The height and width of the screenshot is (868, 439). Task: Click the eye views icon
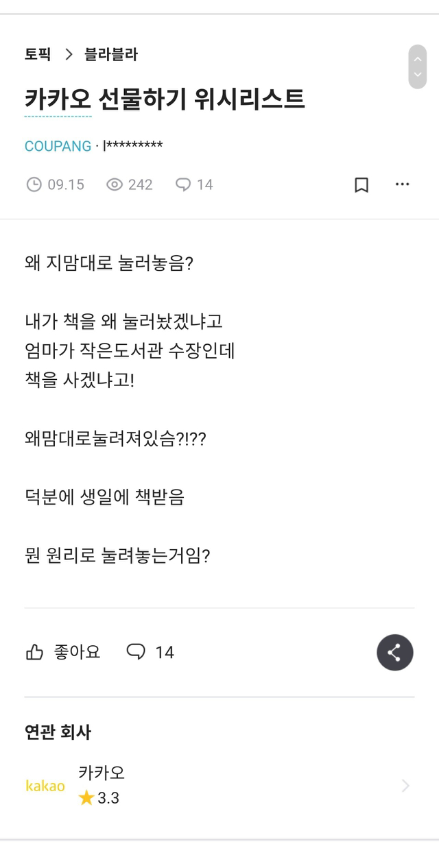[x=115, y=184]
